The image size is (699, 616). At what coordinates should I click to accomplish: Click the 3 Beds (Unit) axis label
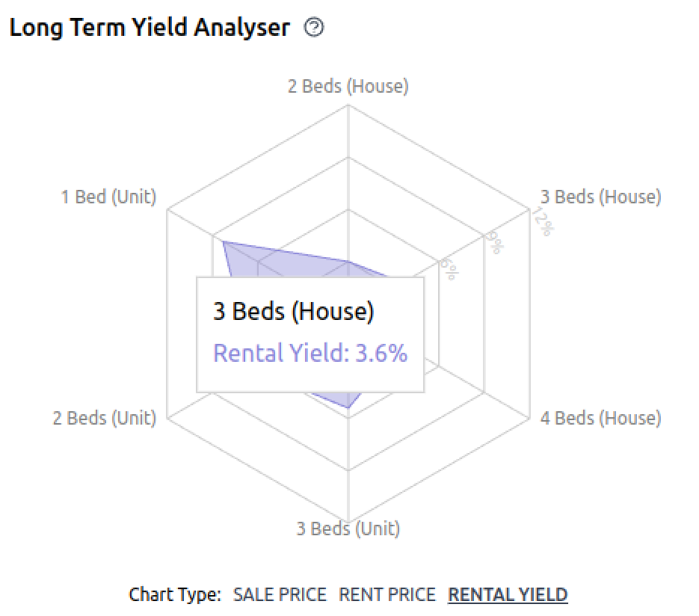[x=348, y=529]
